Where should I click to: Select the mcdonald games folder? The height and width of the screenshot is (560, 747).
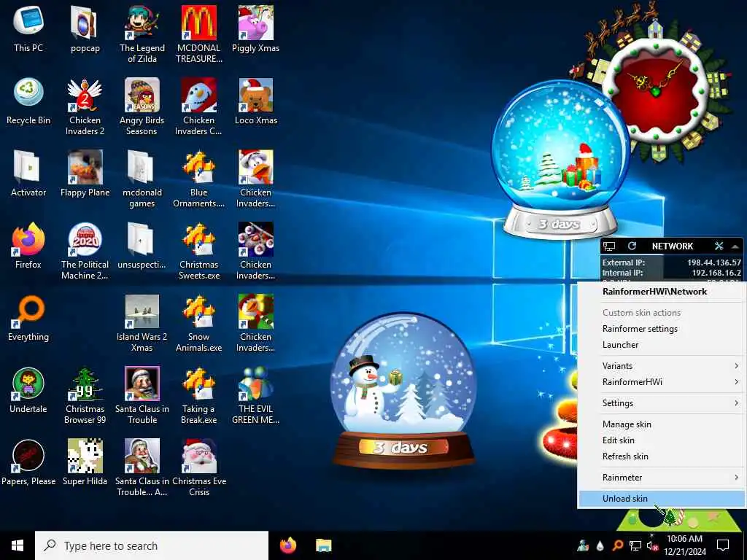point(142,179)
